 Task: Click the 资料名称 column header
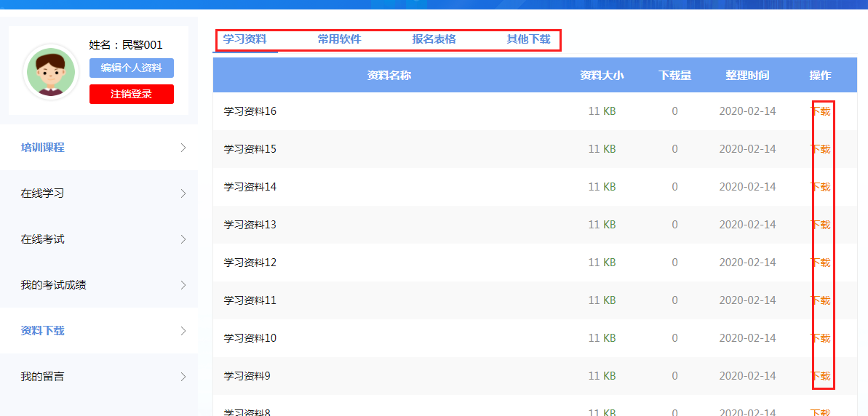pos(389,75)
